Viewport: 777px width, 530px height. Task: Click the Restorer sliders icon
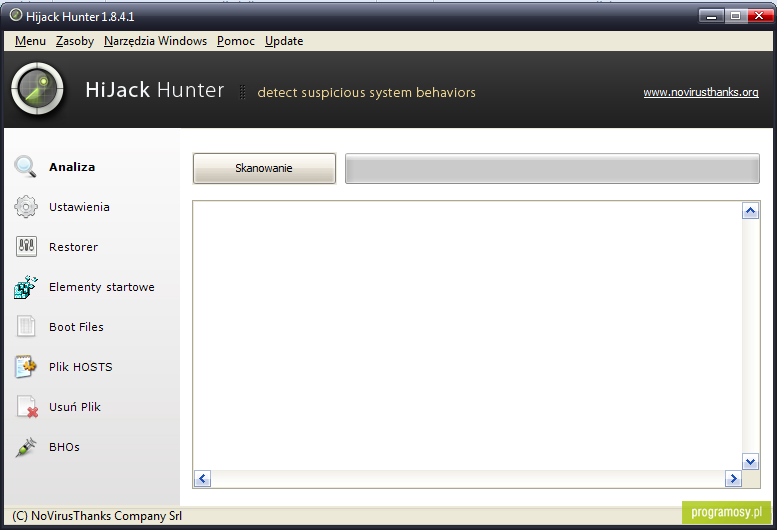point(26,246)
